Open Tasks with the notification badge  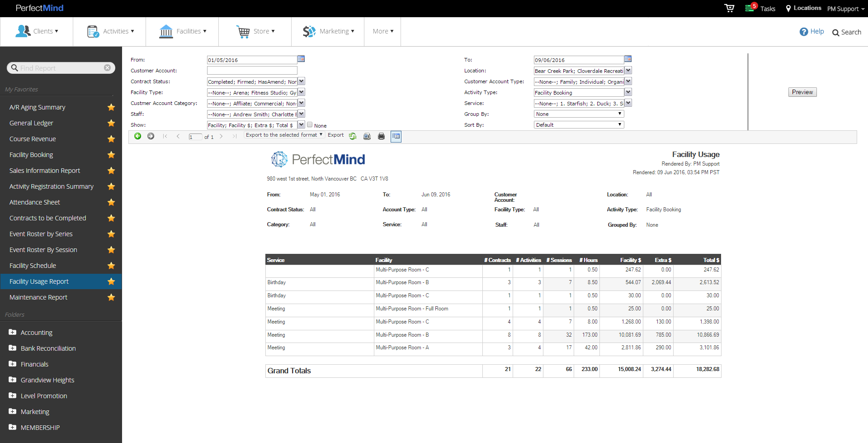(751, 8)
